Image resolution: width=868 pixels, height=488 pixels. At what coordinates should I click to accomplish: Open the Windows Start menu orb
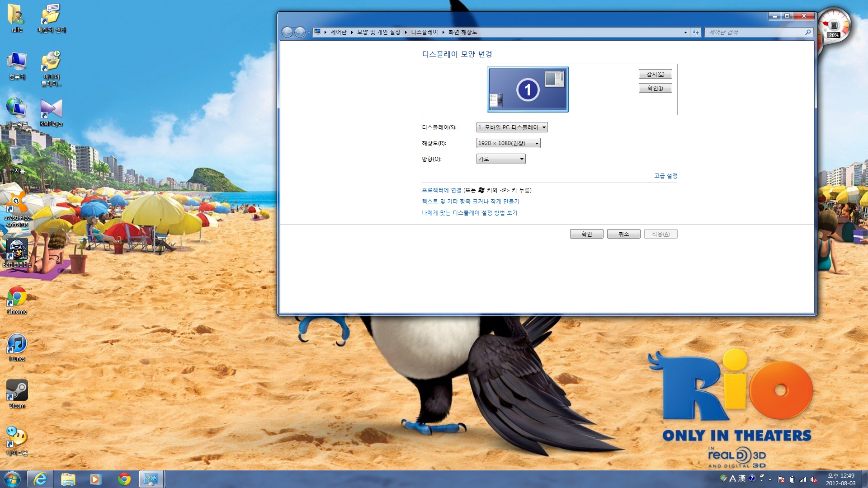coord(12,479)
